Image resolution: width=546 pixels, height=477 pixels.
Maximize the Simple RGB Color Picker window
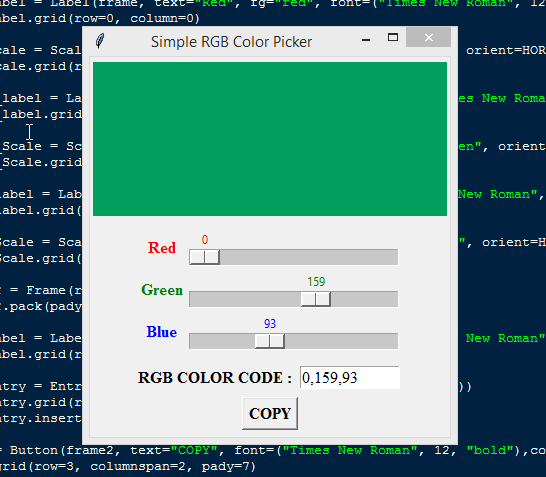[x=393, y=37]
